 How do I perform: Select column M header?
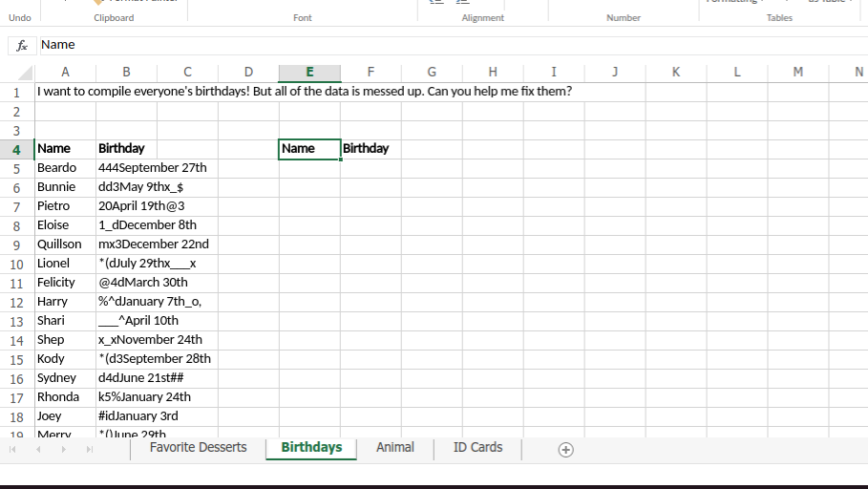pos(797,73)
